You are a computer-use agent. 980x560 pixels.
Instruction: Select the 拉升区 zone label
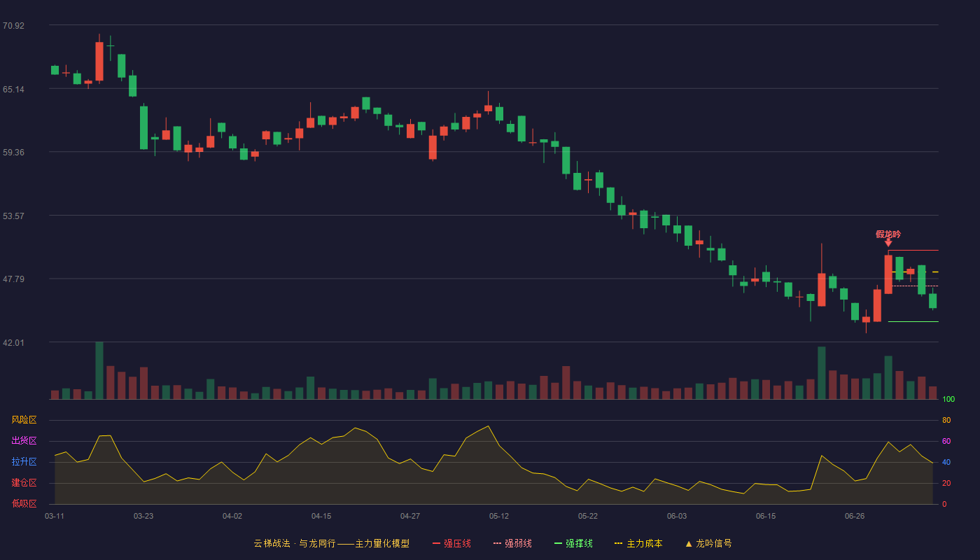point(24,462)
